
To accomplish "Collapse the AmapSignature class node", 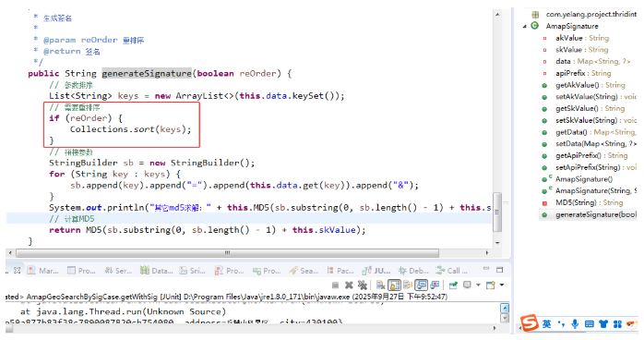I will pos(524,26).
